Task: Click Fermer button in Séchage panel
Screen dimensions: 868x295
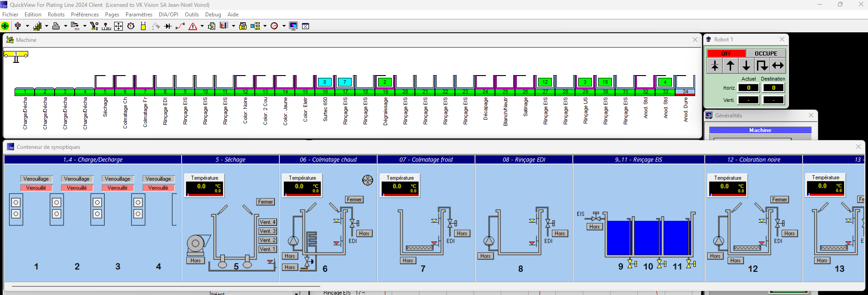Action: (x=265, y=202)
